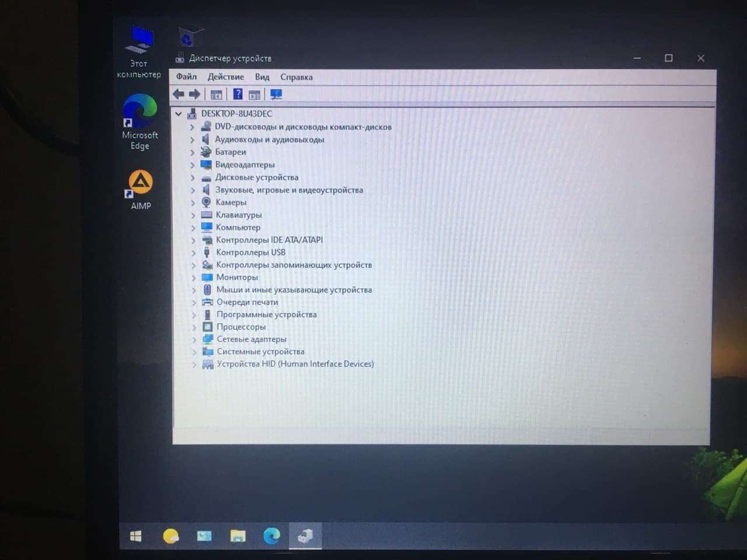Click the Forward arrow toolbar icon
747x560 pixels.
click(x=194, y=94)
